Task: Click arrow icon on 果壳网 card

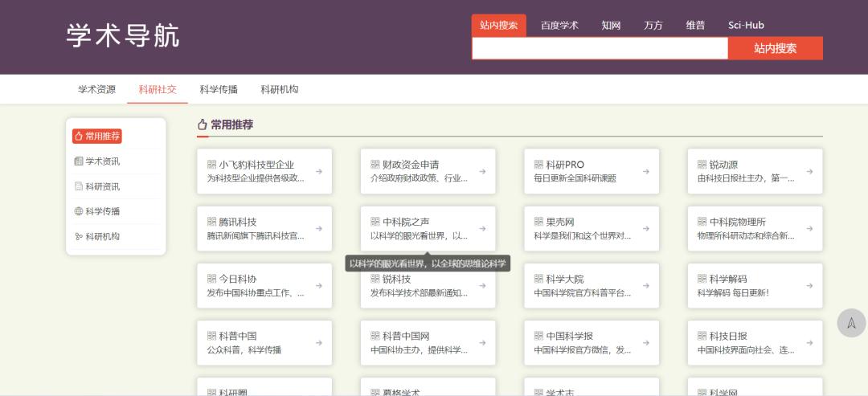Action: click(x=646, y=228)
